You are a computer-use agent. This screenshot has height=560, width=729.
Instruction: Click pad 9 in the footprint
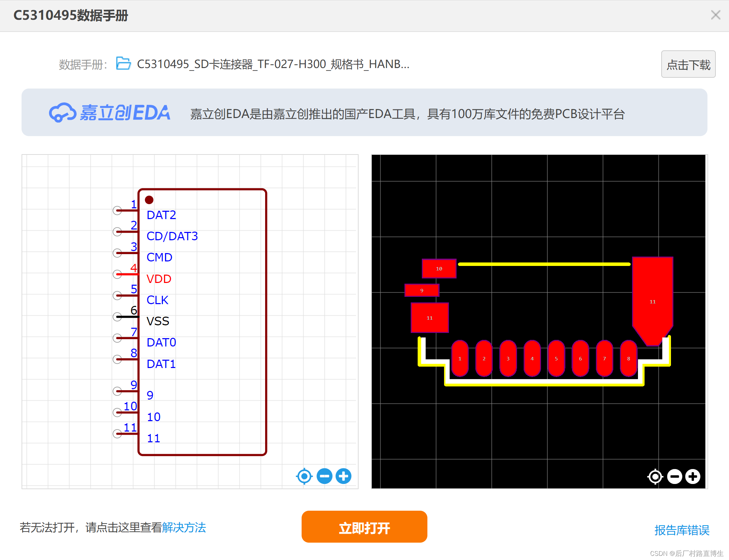click(422, 290)
